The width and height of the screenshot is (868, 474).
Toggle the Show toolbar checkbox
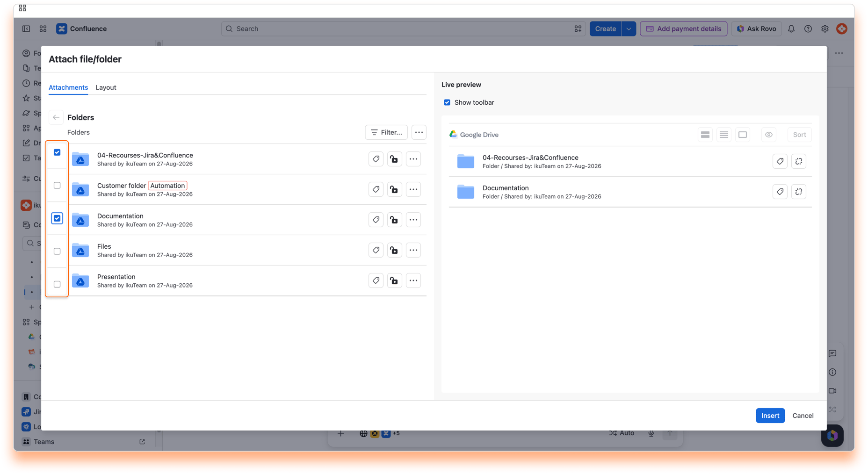tap(447, 102)
